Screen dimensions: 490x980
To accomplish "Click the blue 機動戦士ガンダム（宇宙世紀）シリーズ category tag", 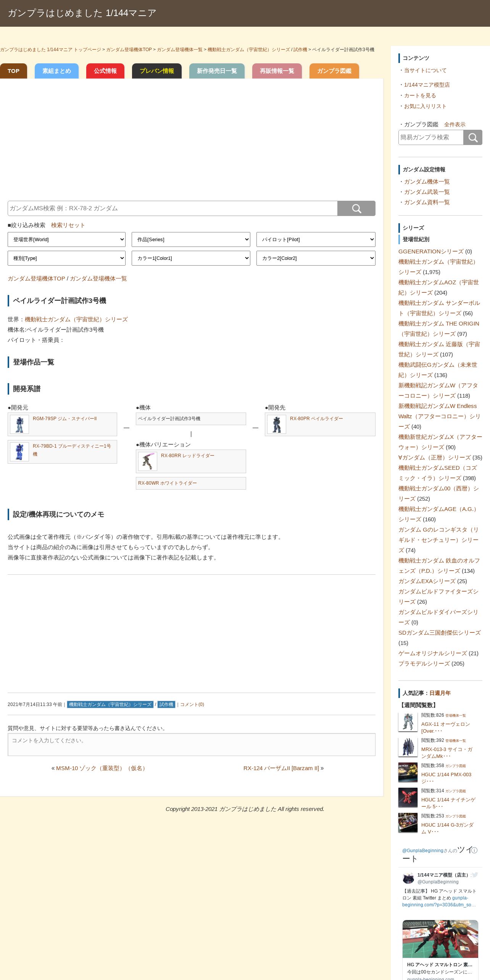I will pyautogui.click(x=110, y=704).
